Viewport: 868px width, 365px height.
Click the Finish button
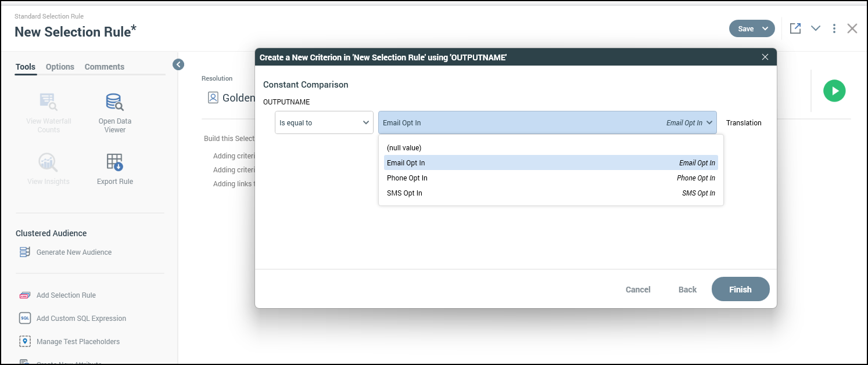click(x=740, y=290)
